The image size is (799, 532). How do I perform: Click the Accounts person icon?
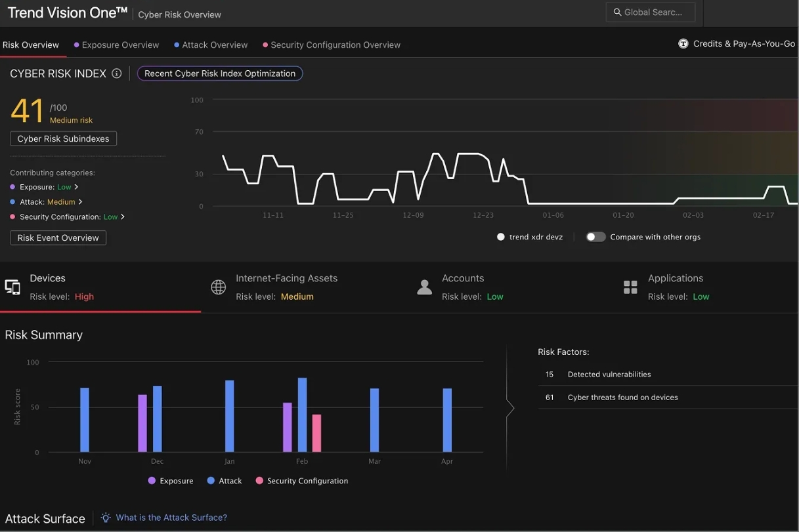(425, 287)
